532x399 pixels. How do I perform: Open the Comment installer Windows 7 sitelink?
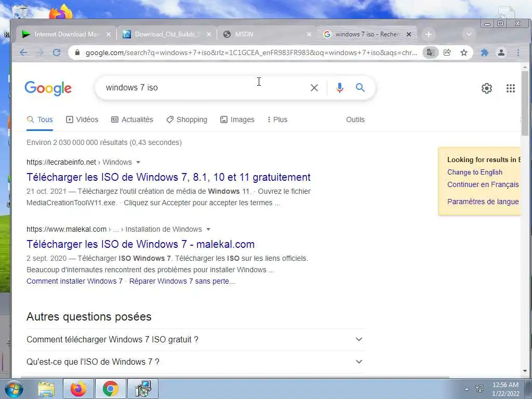pyautogui.click(x=74, y=281)
